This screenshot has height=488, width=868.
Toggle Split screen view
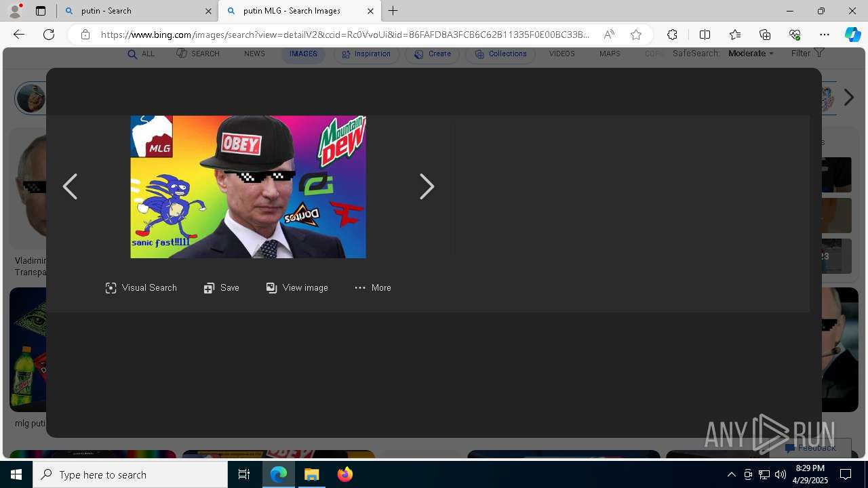705,35
